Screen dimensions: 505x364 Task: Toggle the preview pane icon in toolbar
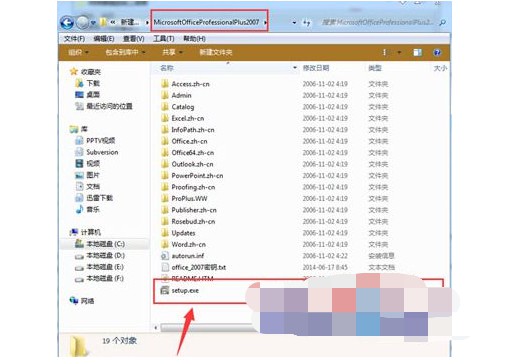(418, 52)
